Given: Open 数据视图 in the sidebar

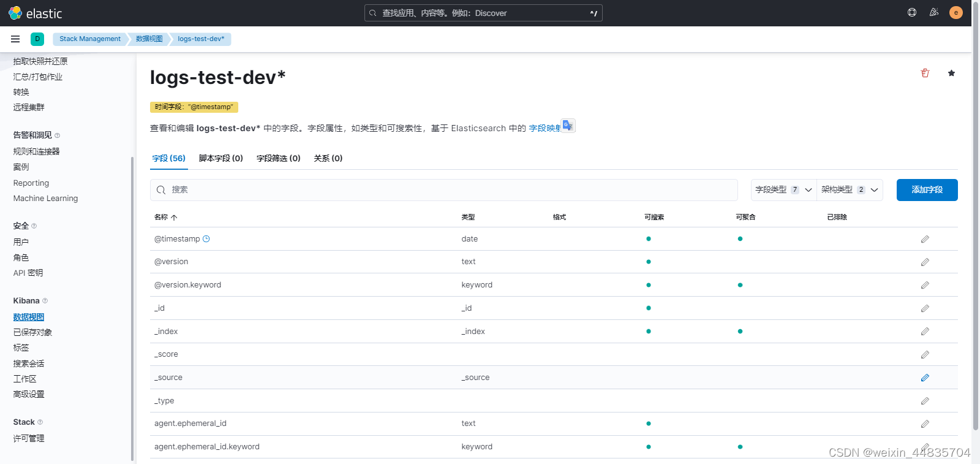Looking at the screenshot, I should [x=29, y=317].
